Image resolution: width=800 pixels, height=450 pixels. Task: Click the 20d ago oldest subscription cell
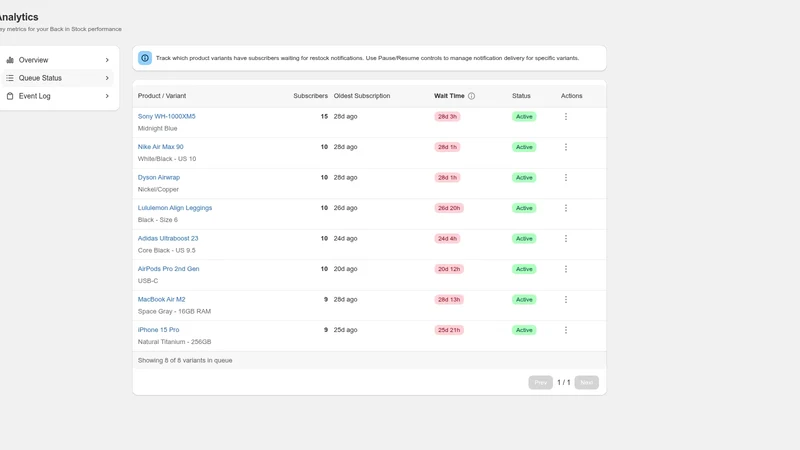[345, 269]
